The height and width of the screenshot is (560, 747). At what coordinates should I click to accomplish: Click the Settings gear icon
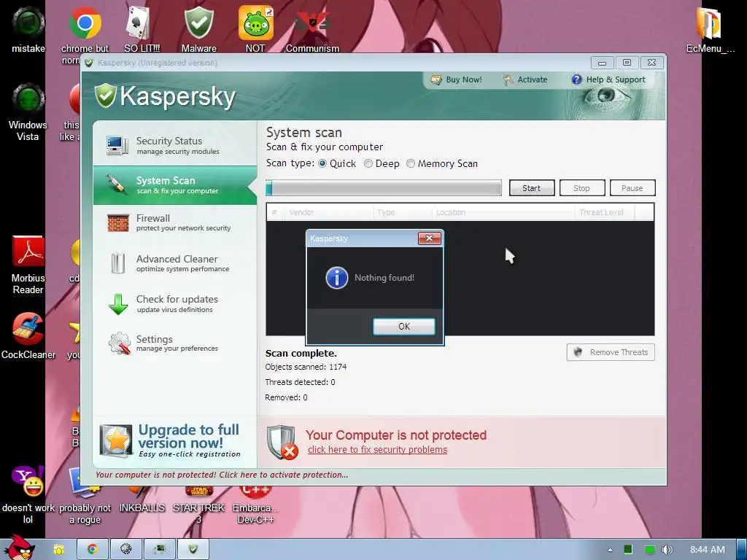point(119,343)
